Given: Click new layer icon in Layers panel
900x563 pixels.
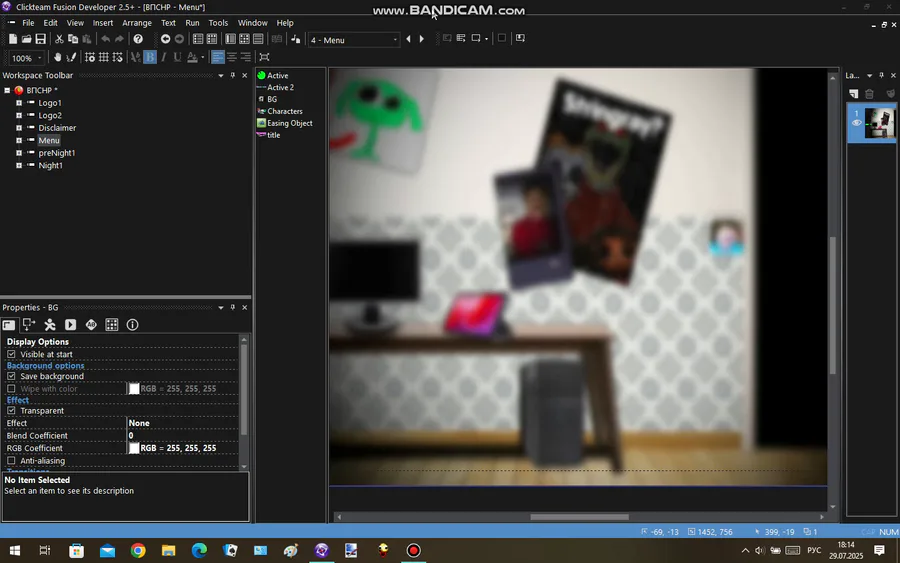Looking at the screenshot, I should tap(854, 94).
